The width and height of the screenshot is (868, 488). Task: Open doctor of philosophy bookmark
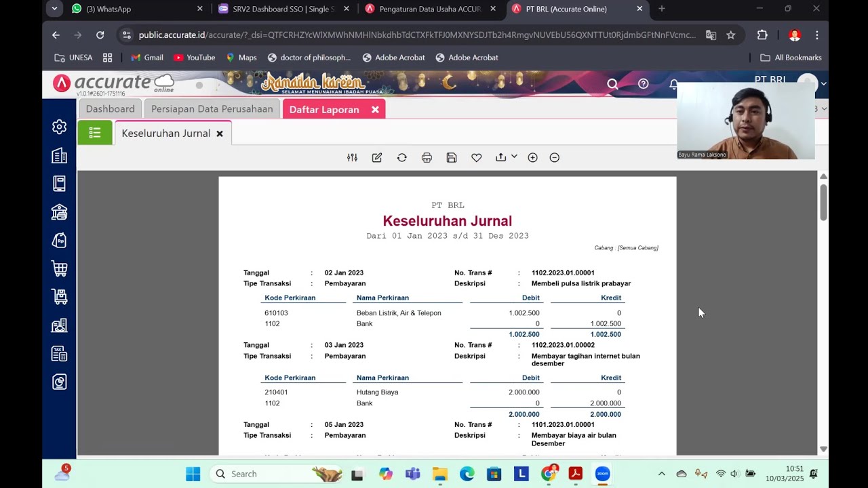coord(309,58)
